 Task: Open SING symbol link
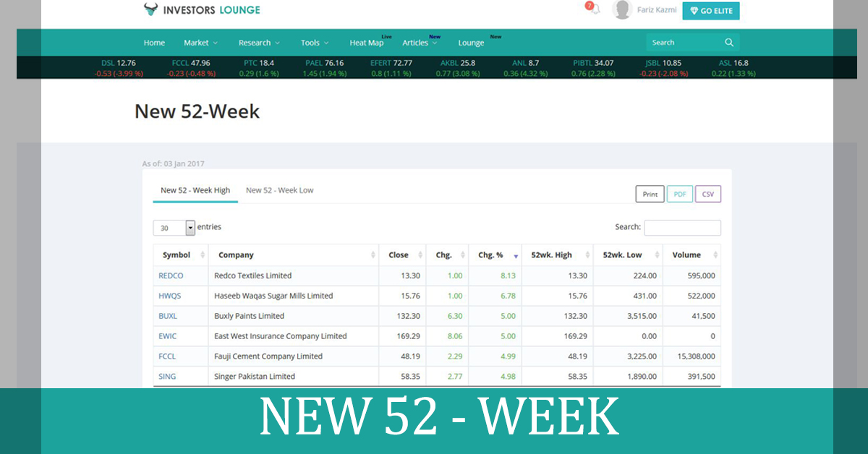(x=167, y=377)
